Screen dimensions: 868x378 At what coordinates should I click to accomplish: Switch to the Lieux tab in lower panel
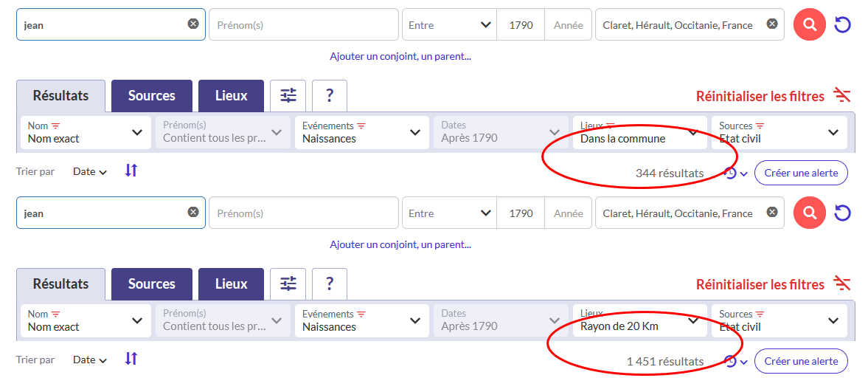tap(231, 284)
